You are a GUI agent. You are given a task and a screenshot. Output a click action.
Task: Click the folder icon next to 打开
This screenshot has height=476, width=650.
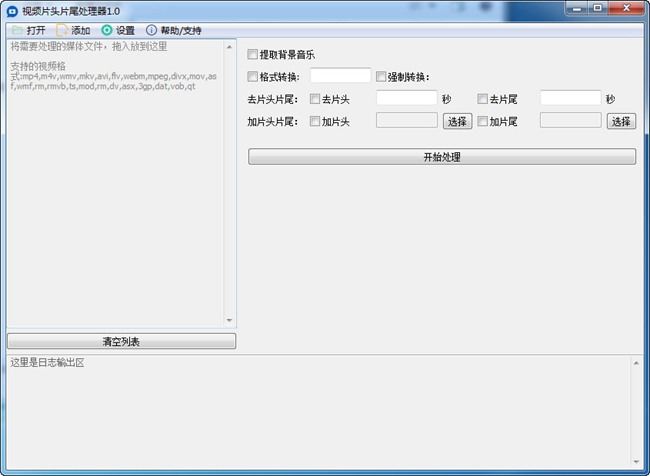17,30
